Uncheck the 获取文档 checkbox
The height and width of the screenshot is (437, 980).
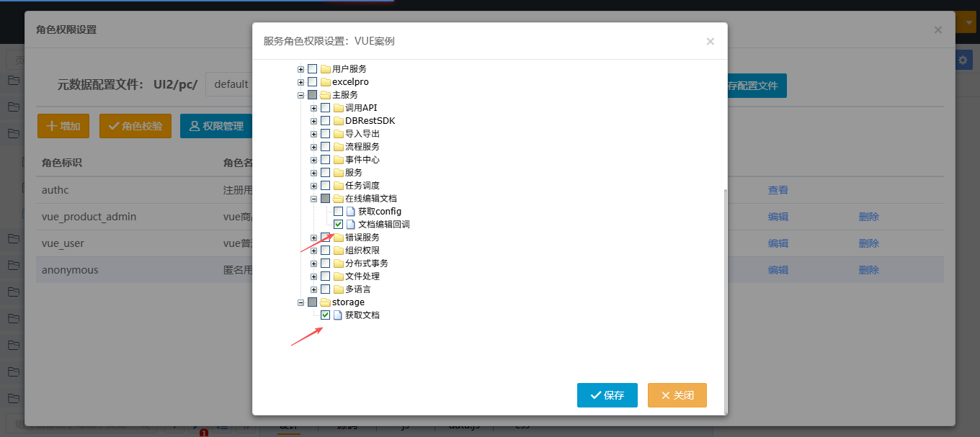pos(325,315)
